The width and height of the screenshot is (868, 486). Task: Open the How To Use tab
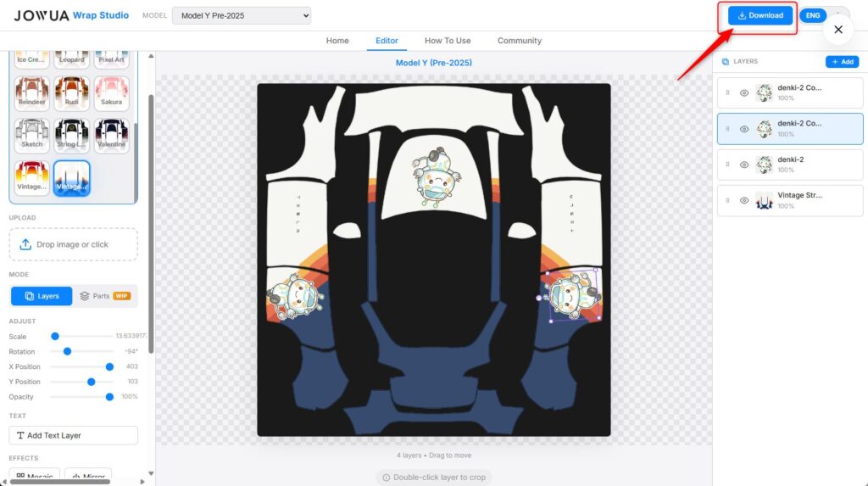point(448,41)
